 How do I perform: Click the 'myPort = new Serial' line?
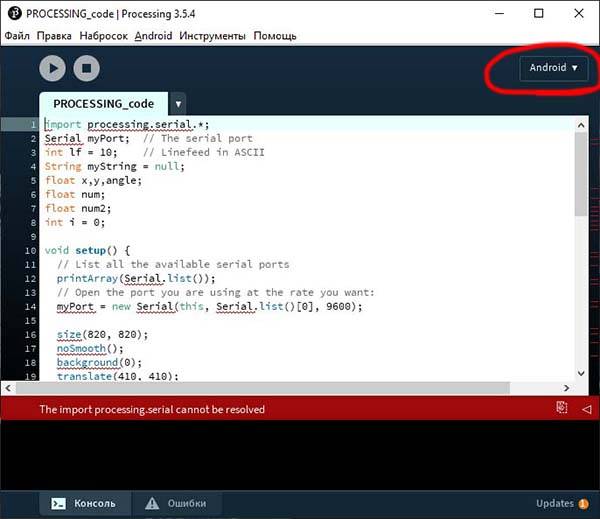(209, 307)
